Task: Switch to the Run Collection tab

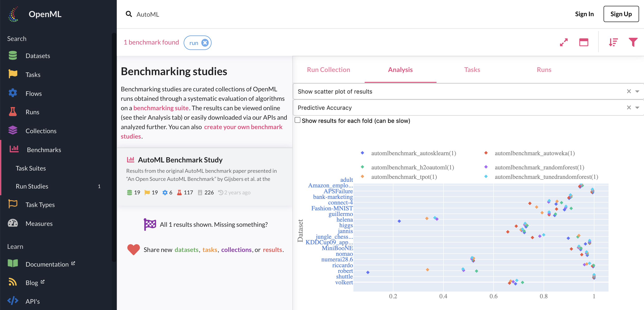Action: click(328, 70)
